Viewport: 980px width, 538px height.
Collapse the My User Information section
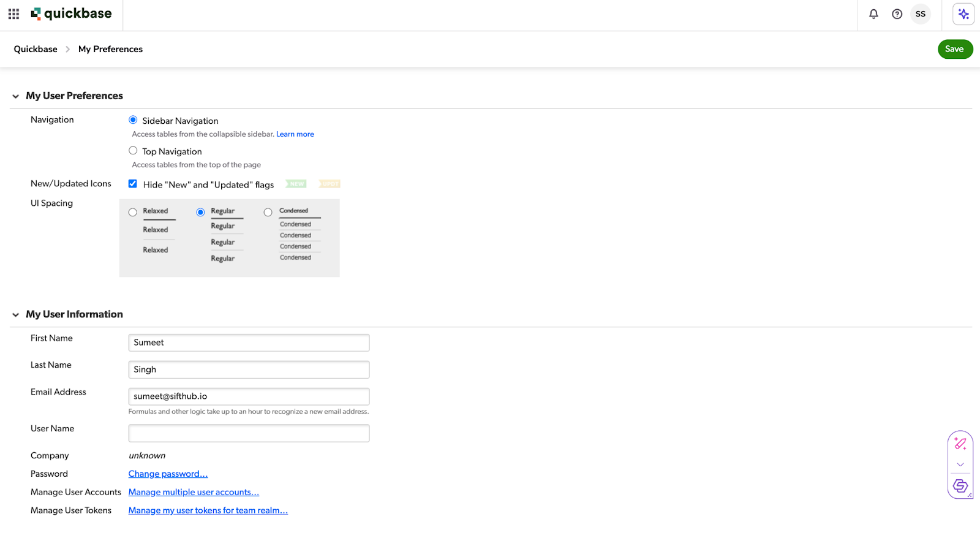[15, 315]
